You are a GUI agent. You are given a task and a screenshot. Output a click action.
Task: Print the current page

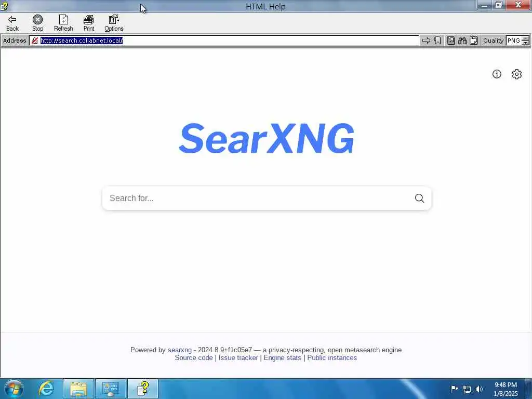pos(88,23)
